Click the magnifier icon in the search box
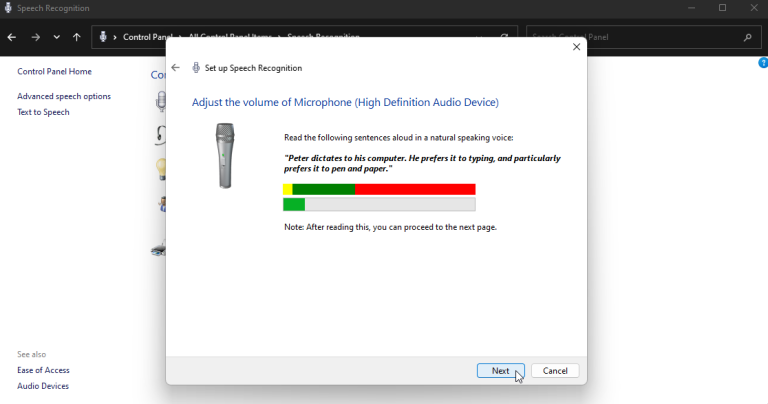The width and height of the screenshot is (768, 404). point(747,37)
